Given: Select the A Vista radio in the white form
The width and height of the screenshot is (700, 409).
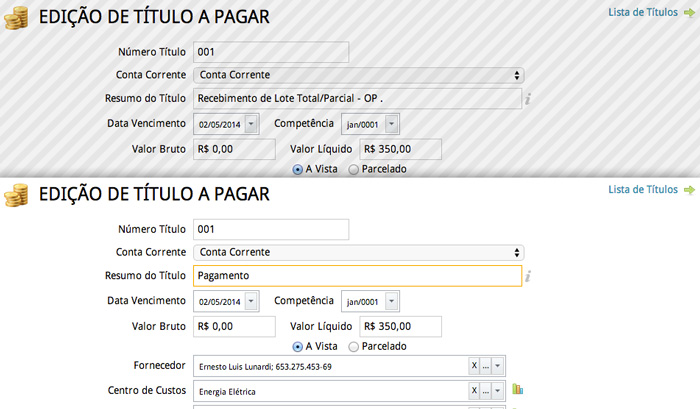Looking at the screenshot, I should [298, 346].
